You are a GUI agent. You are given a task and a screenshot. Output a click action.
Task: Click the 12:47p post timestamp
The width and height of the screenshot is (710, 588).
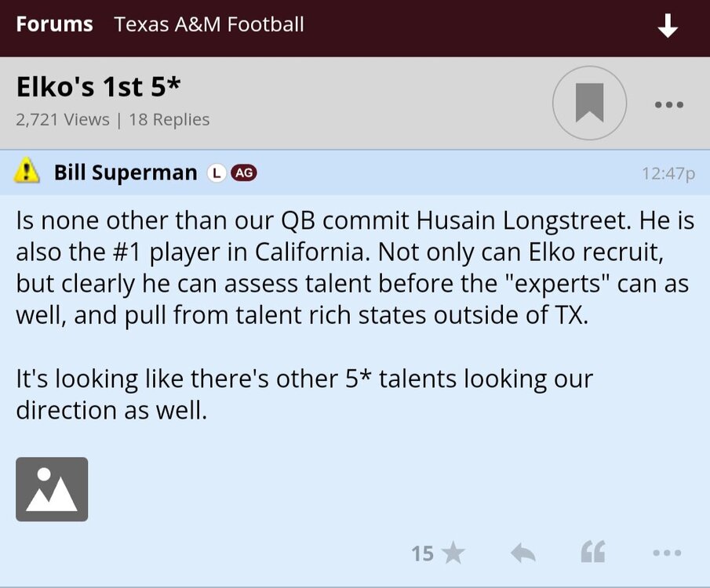pyautogui.click(x=668, y=173)
